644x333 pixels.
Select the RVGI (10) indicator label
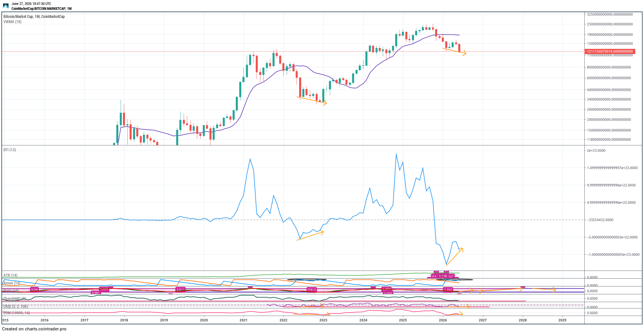11,291
